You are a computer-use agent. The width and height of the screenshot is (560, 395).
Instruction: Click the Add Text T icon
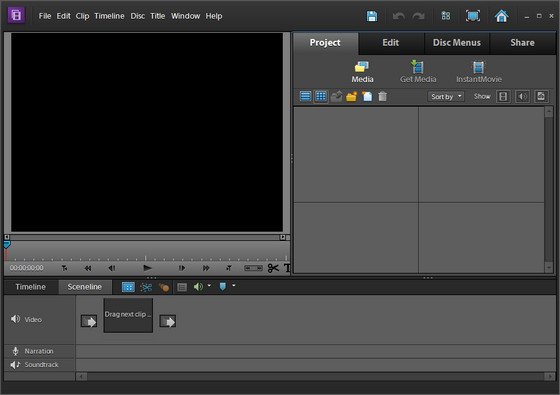[287, 268]
